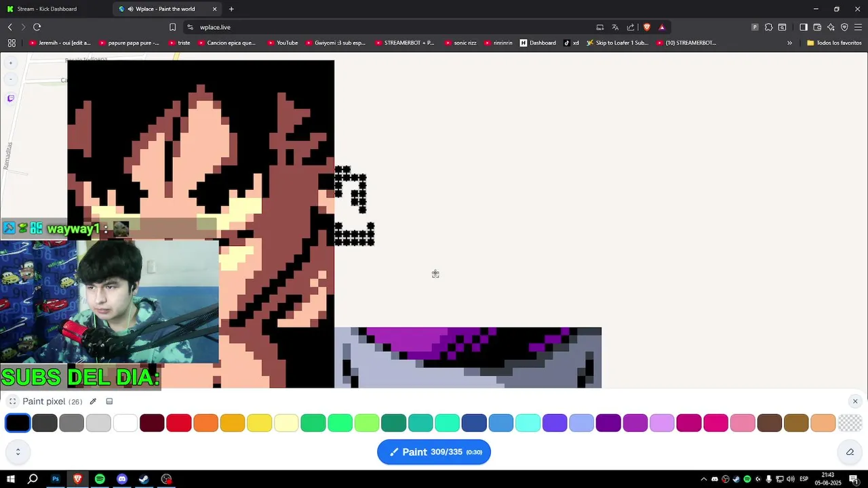Open STREAMERBOT + P... bookmark

tap(404, 43)
